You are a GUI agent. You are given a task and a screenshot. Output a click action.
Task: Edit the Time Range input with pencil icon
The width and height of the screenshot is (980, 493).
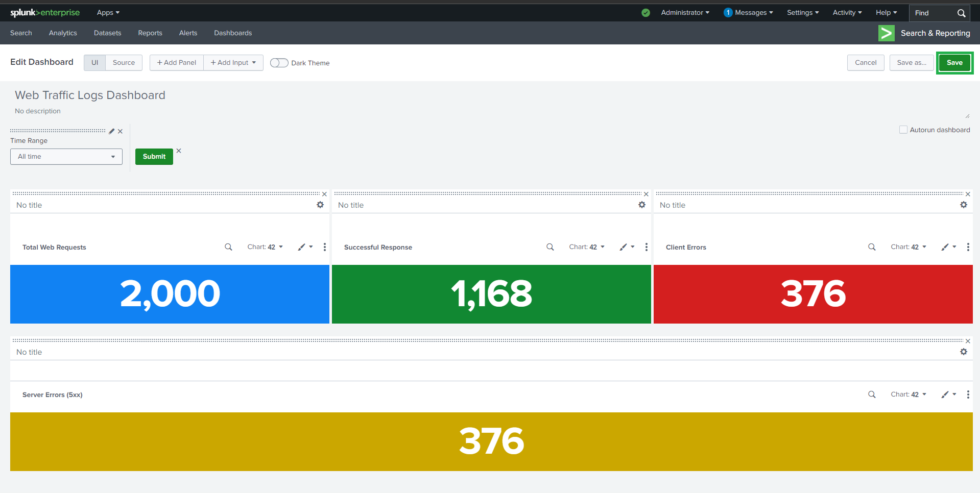[x=112, y=131]
